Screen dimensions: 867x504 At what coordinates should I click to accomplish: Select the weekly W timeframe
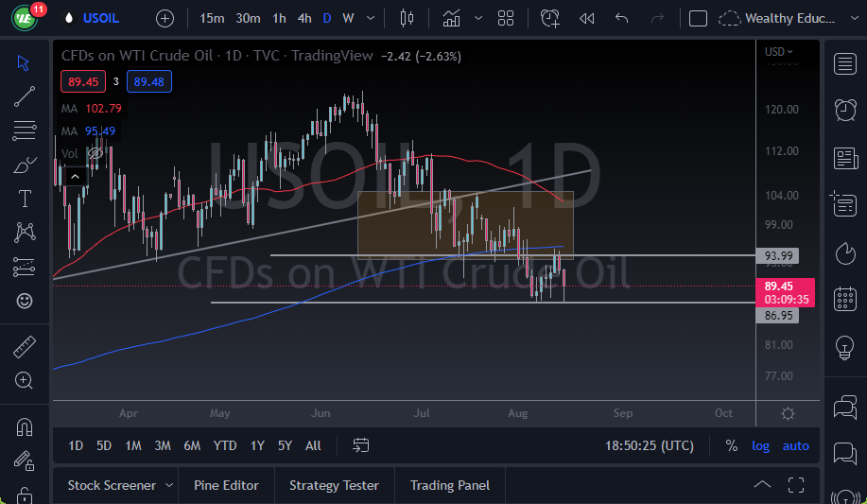(348, 18)
